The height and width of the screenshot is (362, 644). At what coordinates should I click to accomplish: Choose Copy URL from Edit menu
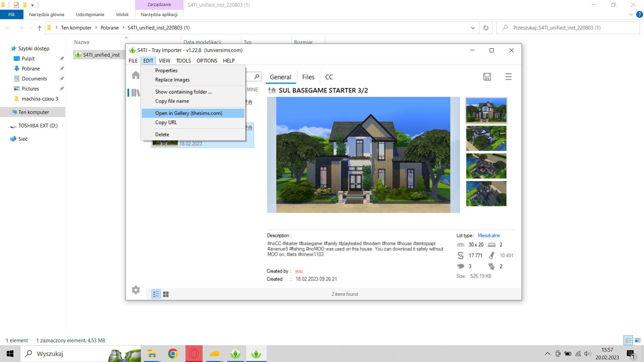166,122
